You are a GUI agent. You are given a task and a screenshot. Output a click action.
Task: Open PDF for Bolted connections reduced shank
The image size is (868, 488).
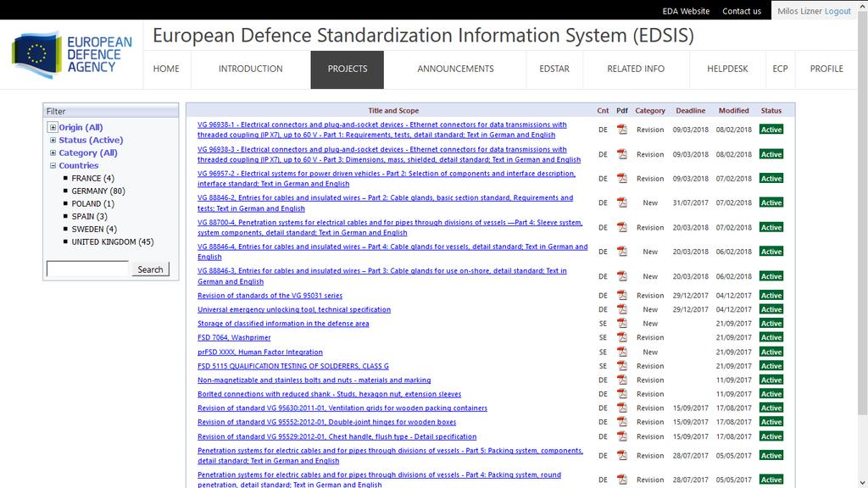pyautogui.click(x=622, y=394)
